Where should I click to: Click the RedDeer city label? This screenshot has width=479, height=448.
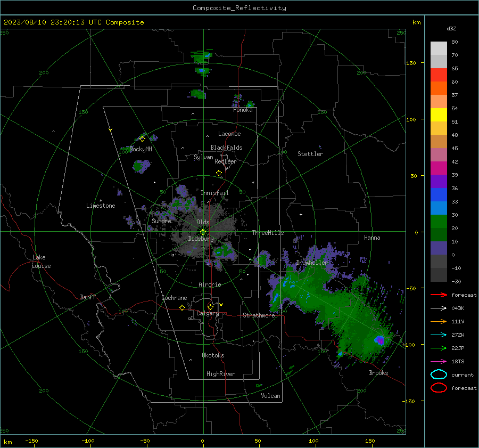pos(226,161)
